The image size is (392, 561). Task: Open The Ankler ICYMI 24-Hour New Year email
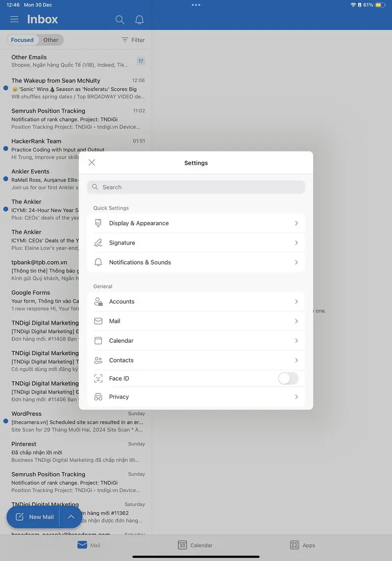point(39,209)
